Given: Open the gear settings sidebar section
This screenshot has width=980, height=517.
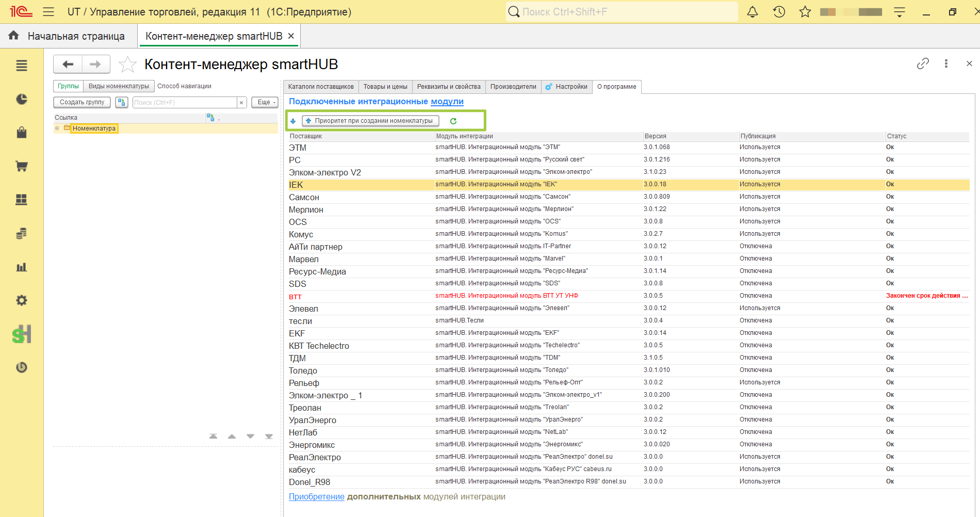Looking at the screenshot, I should pos(22,300).
